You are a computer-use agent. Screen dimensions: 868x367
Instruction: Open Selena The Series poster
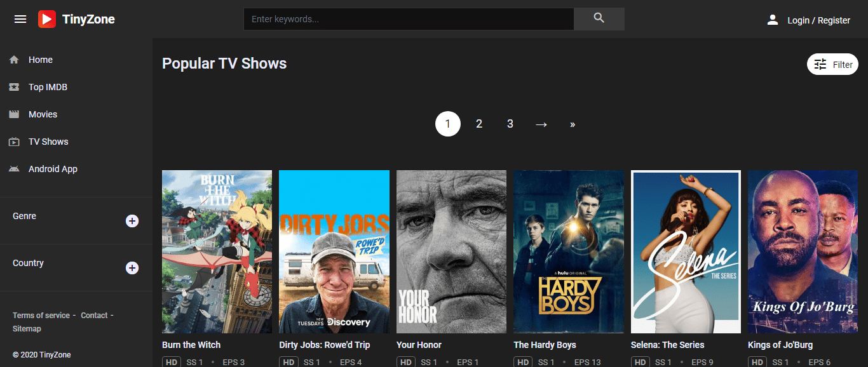tap(686, 251)
